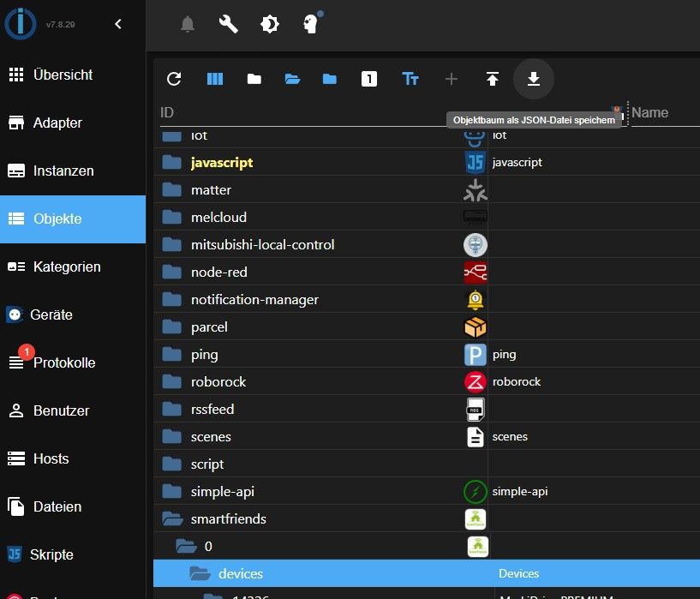Screen dimensions: 700x599
Task: Click the Name column header
Action: click(649, 112)
